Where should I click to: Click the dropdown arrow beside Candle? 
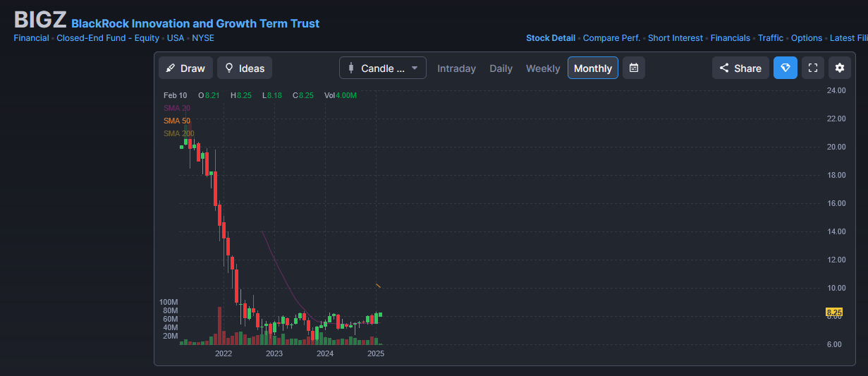point(415,68)
